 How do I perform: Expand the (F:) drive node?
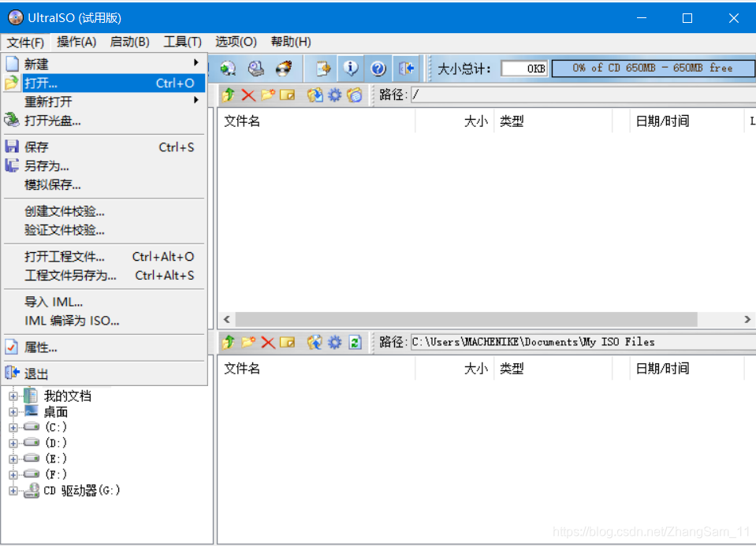pyautogui.click(x=13, y=474)
